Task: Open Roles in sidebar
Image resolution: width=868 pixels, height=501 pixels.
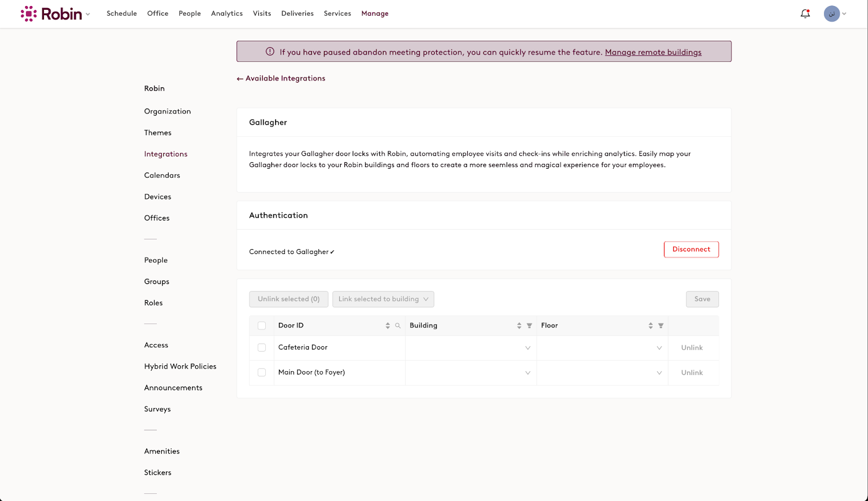Action: coord(154,303)
